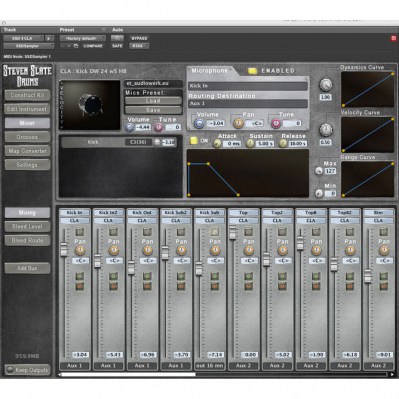The width and height of the screenshot is (399, 399).
Task: Click the instrument Volume knob
Action: click(129, 127)
